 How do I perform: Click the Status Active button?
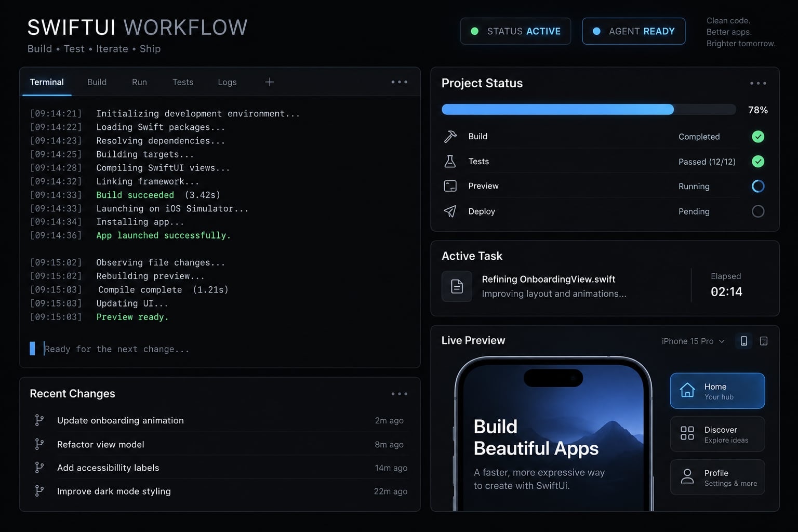pos(515,31)
